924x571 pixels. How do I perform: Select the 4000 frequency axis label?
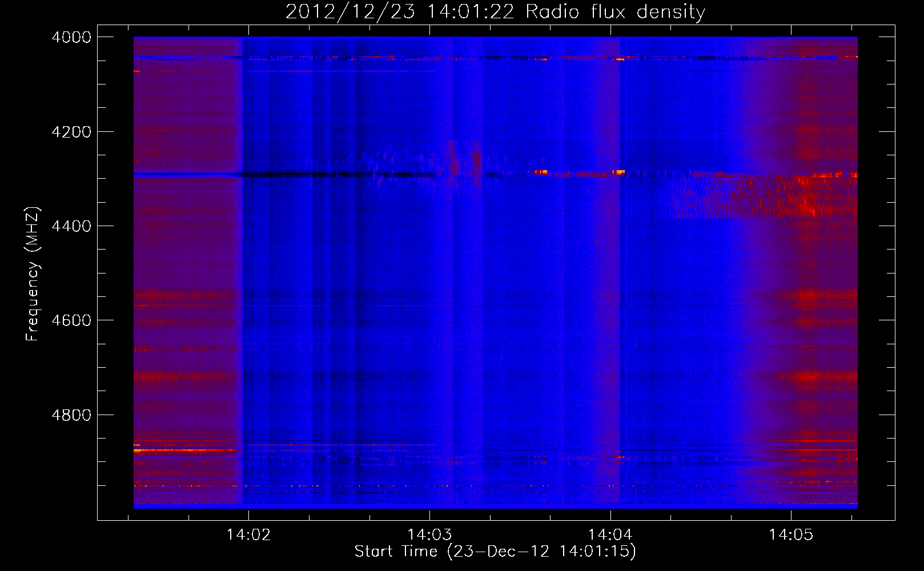[71, 37]
